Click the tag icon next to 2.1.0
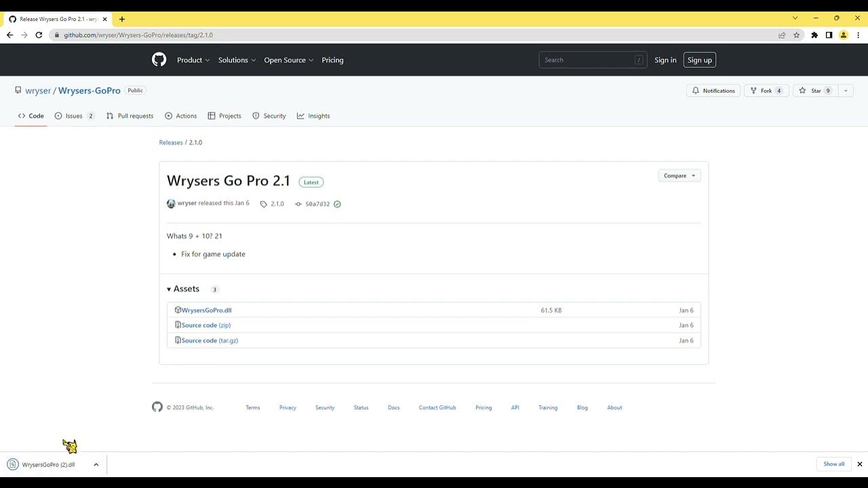 click(264, 204)
